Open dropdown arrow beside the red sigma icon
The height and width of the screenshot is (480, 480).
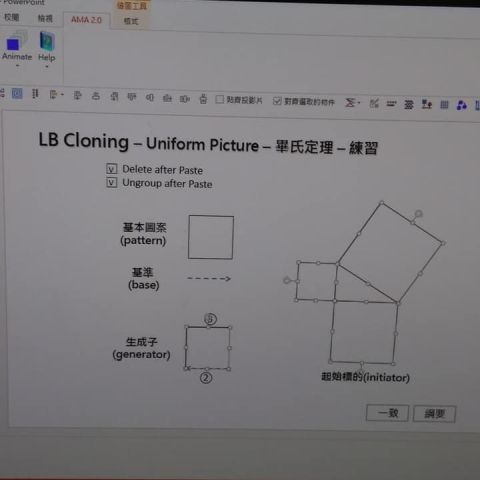pos(359,103)
